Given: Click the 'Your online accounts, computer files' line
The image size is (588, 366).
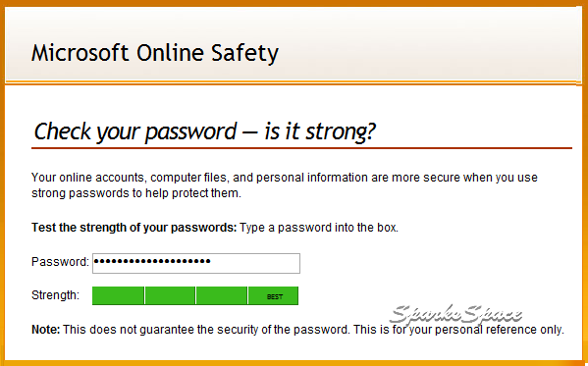Looking at the screenshot, I should coord(285,178).
